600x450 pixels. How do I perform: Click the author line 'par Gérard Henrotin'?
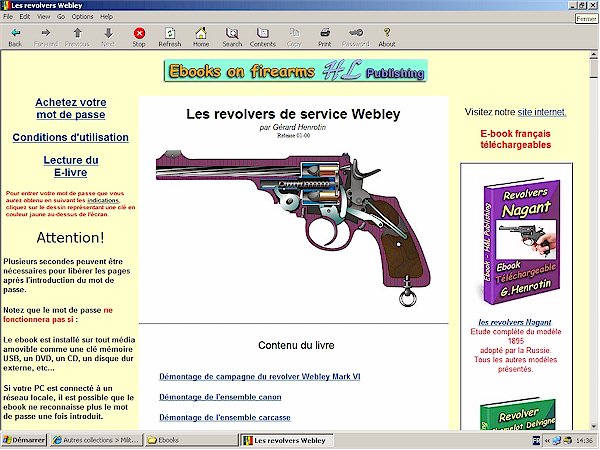293,127
